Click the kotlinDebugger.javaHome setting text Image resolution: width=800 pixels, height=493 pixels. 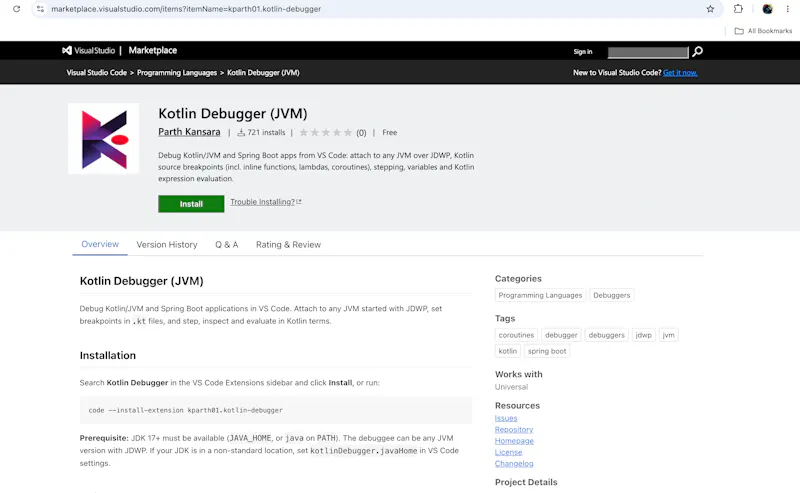click(364, 451)
